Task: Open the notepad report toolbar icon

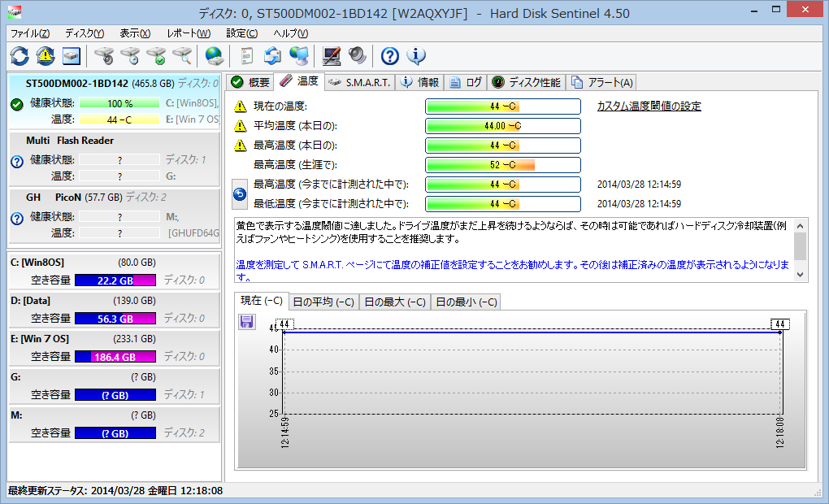Action: click(x=246, y=55)
